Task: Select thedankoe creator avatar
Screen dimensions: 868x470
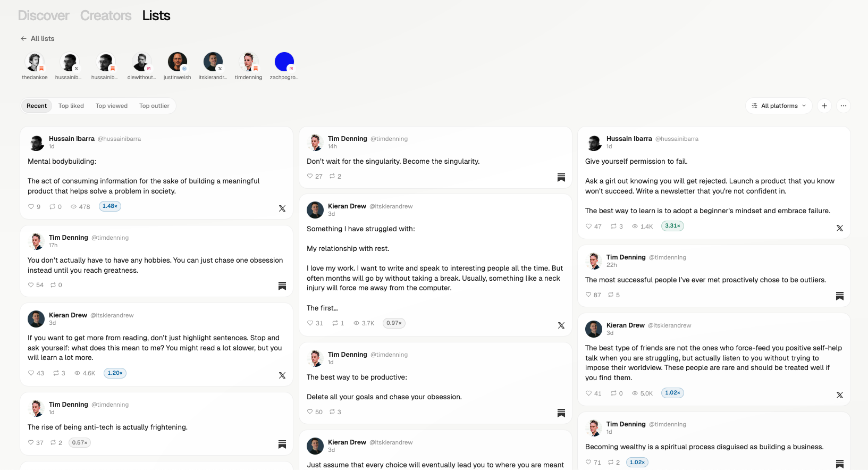Action: pos(35,62)
